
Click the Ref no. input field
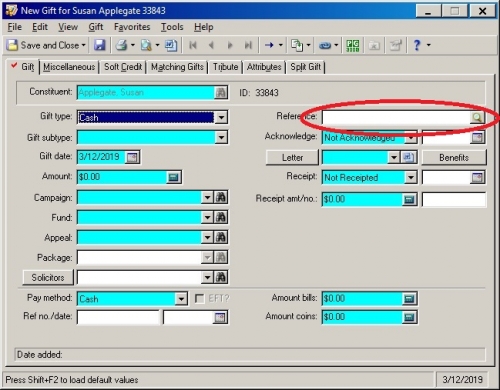click(x=118, y=317)
